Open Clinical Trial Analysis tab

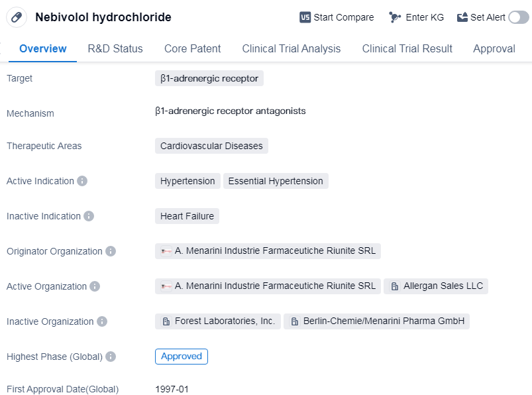click(x=292, y=48)
